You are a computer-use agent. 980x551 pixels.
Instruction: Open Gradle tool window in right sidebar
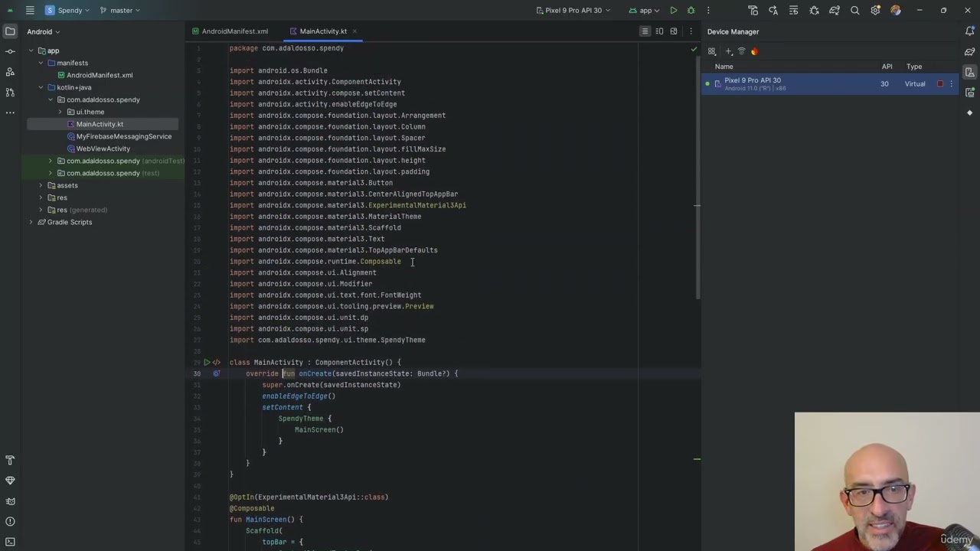970,51
